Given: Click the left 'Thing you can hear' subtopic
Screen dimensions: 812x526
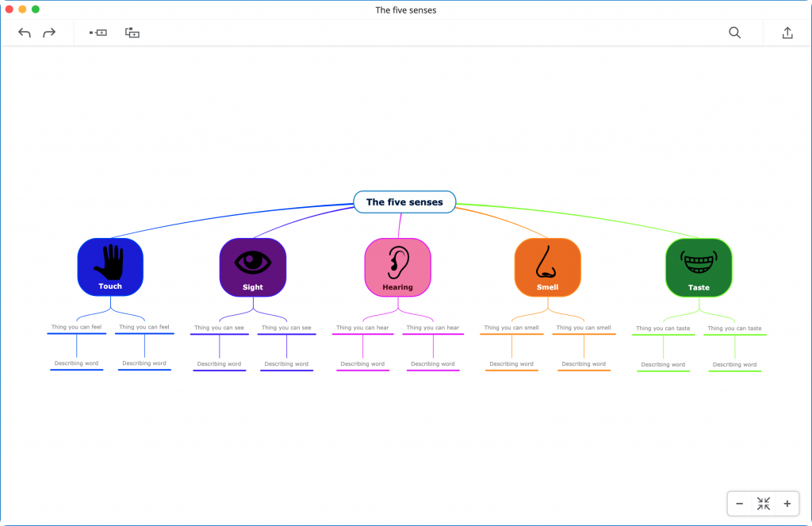Looking at the screenshot, I should pos(362,328).
